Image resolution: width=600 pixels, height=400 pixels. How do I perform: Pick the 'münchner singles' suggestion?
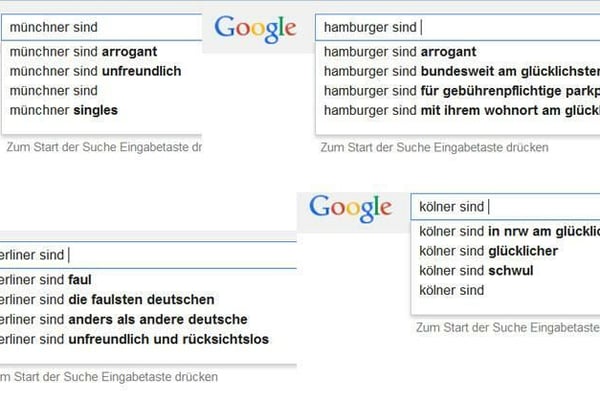[x=64, y=110]
